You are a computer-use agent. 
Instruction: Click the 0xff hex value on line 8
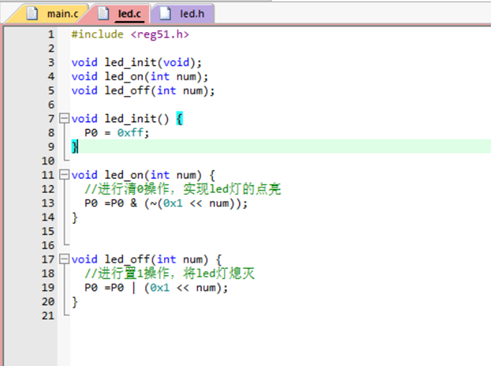point(130,133)
